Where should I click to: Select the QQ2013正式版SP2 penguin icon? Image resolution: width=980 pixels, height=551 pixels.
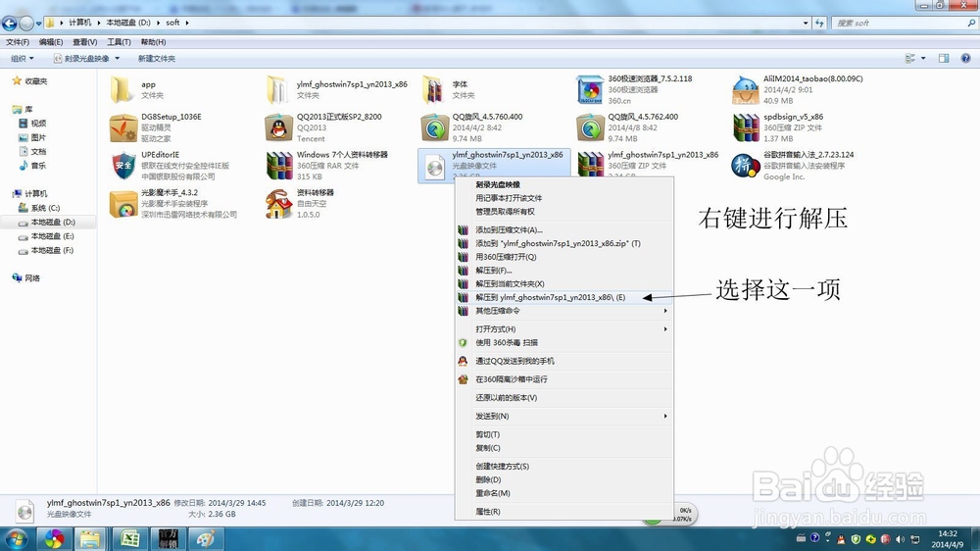click(278, 127)
